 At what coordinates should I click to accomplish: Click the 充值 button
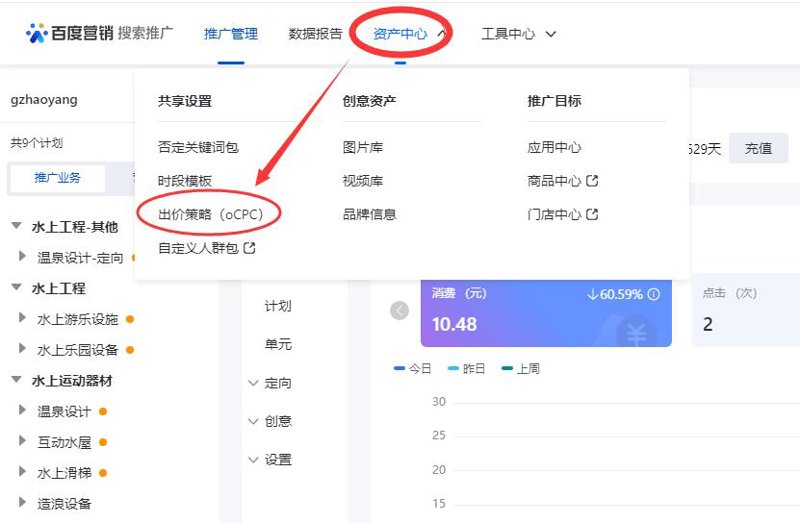point(758,148)
